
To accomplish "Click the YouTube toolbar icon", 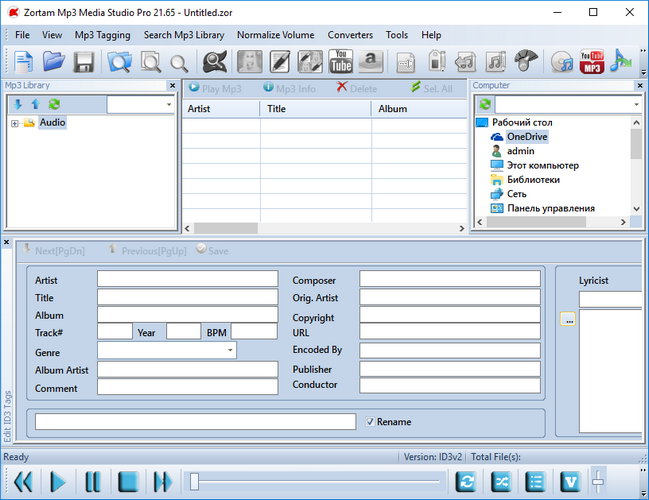I will (x=341, y=61).
